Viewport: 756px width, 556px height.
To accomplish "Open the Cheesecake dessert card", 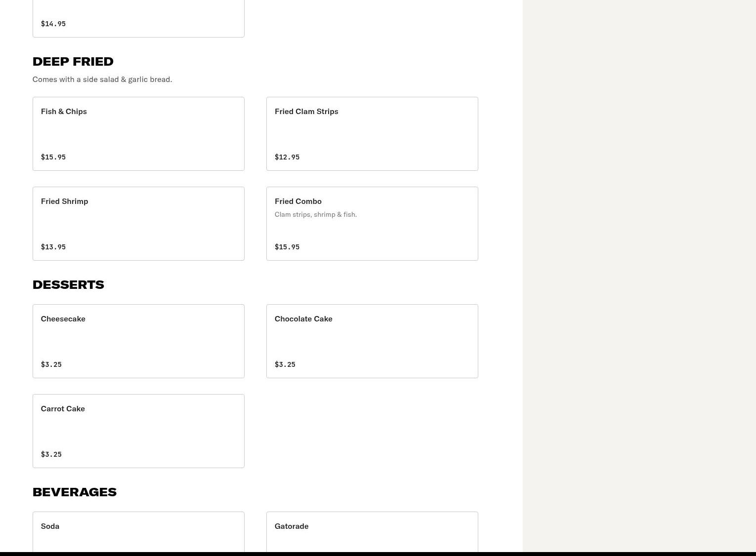I will (138, 341).
